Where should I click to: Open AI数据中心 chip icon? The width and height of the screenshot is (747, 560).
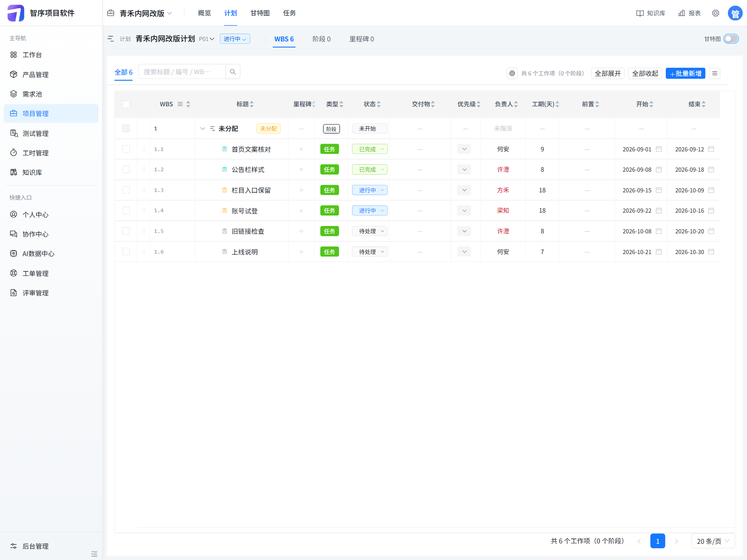(13, 253)
